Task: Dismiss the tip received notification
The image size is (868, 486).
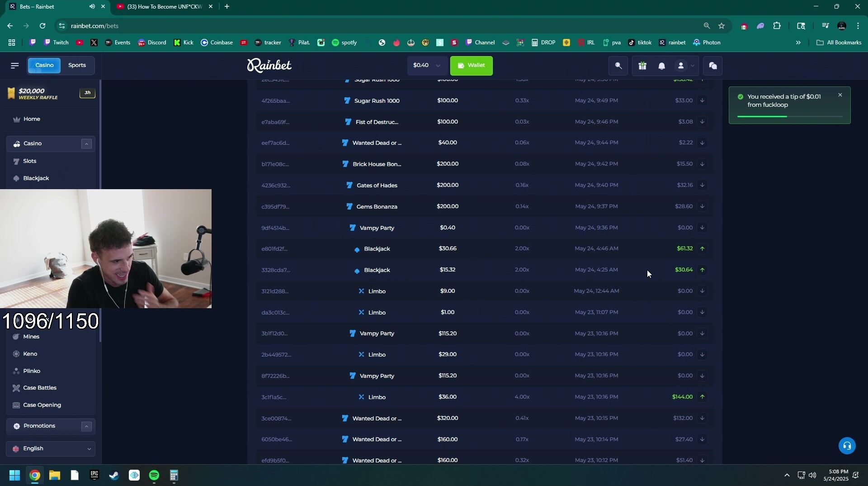Action: [x=840, y=95]
